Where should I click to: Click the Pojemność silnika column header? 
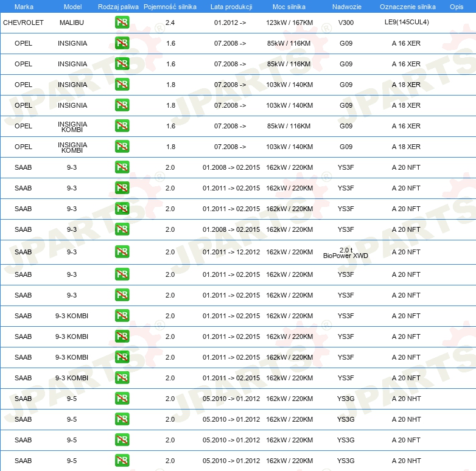pyautogui.click(x=170, y=6)
